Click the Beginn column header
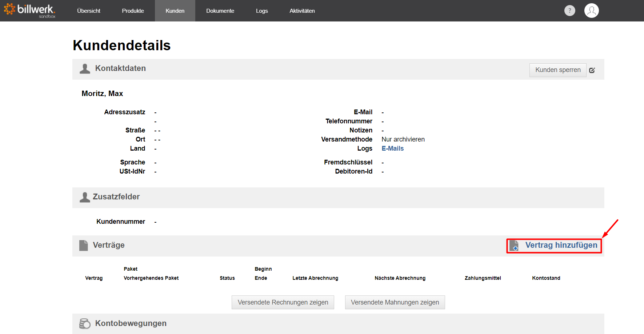The height and width of the screenshot is (334, 644). point(263,269)
